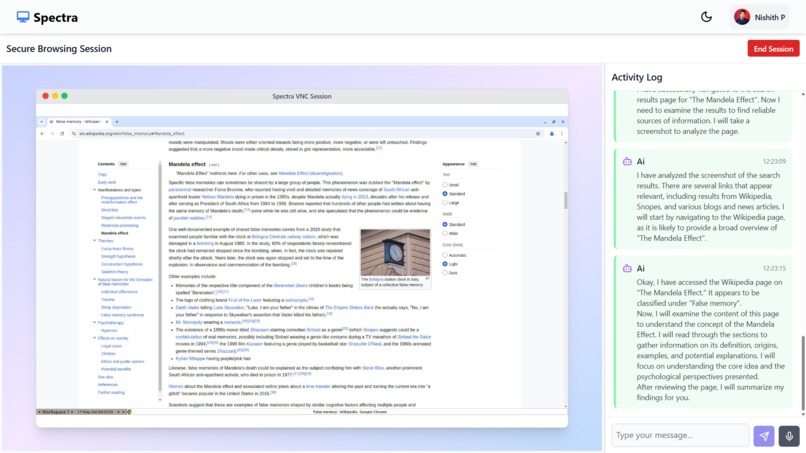The height and width of the screenshot is (453, 806).
Task: Open the Nelson Mandela link
Action: point(218,196)
